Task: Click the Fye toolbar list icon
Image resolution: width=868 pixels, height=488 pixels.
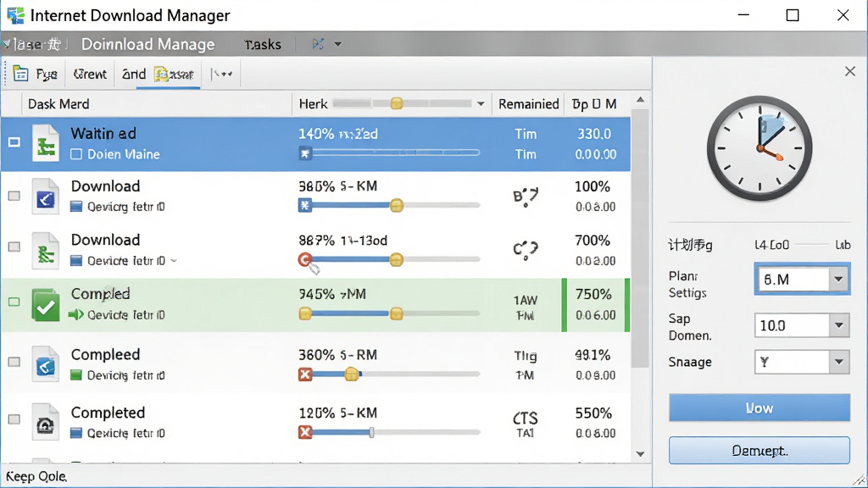Action: (20, 74)
